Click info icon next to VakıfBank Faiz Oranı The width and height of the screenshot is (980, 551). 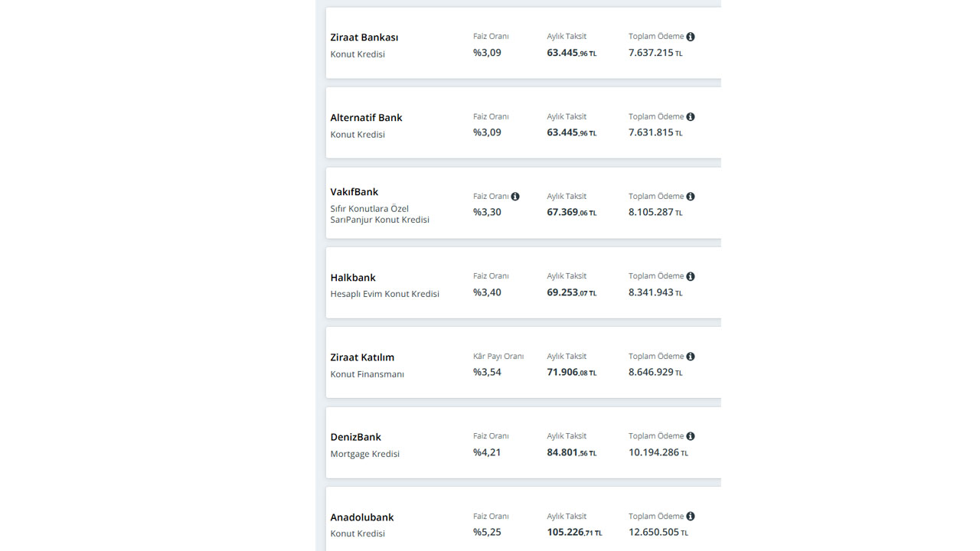[515, 197]
